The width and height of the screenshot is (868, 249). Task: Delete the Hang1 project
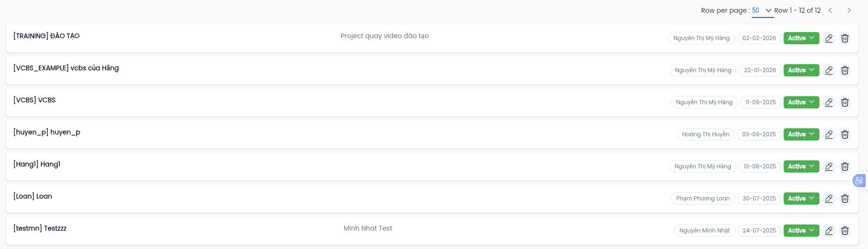pyautogui.click(x=845, y=166)
